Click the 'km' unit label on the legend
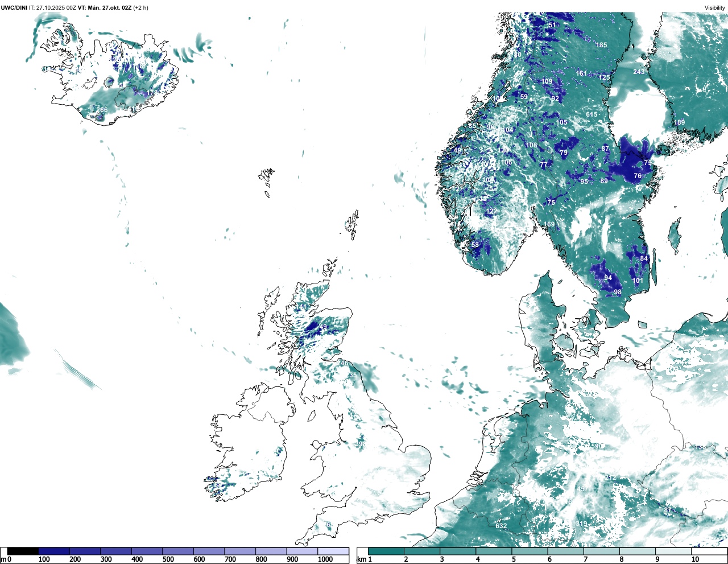728x564 pixels. click(x=361, y=559)
